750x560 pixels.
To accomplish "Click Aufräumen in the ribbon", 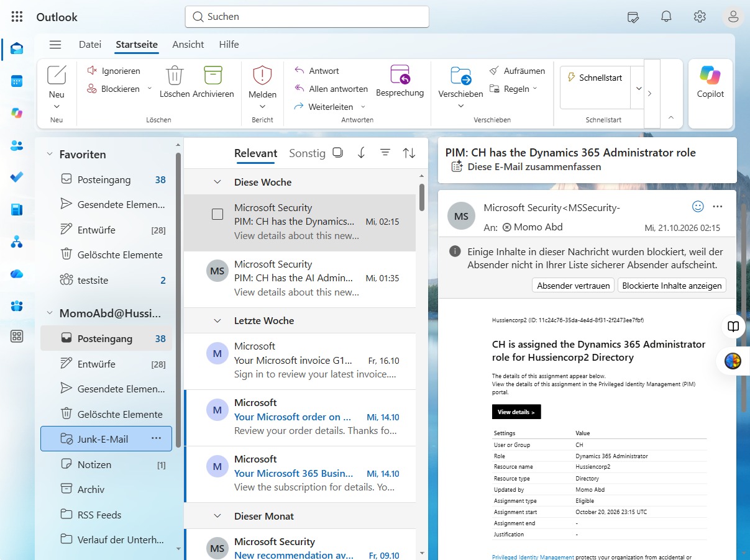I will [x=517, y=71].
